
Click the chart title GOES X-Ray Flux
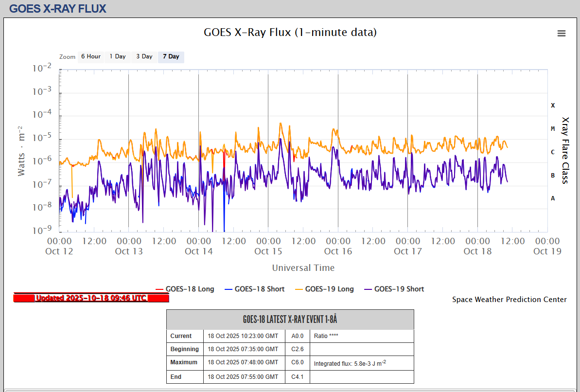point(290,33)
